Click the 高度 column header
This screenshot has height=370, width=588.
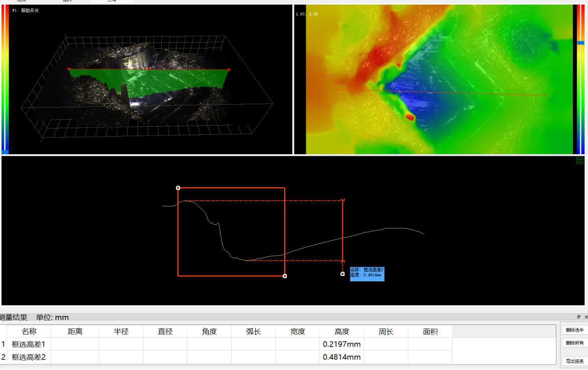point(341,331)
